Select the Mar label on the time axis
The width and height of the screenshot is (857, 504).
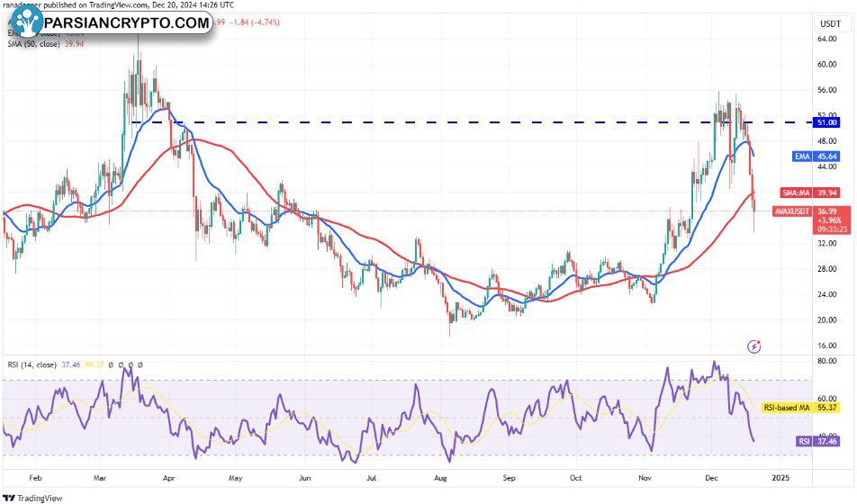point(99,478)
